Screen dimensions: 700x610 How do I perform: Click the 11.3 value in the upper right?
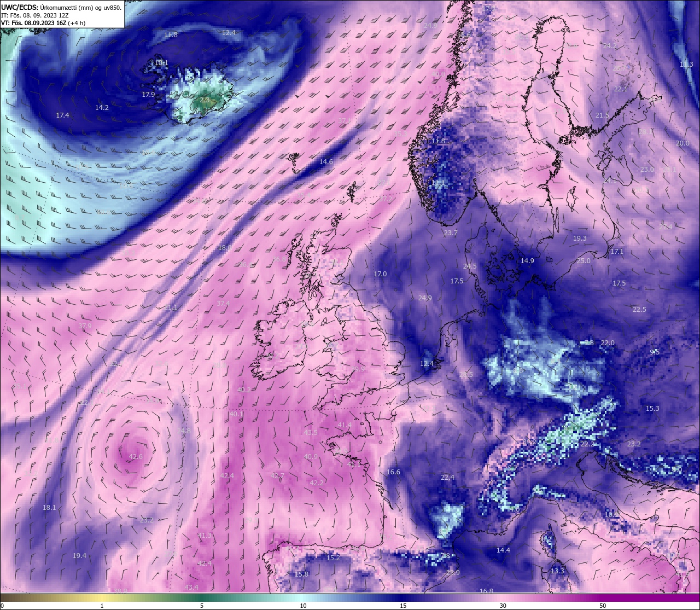(686, 65)
